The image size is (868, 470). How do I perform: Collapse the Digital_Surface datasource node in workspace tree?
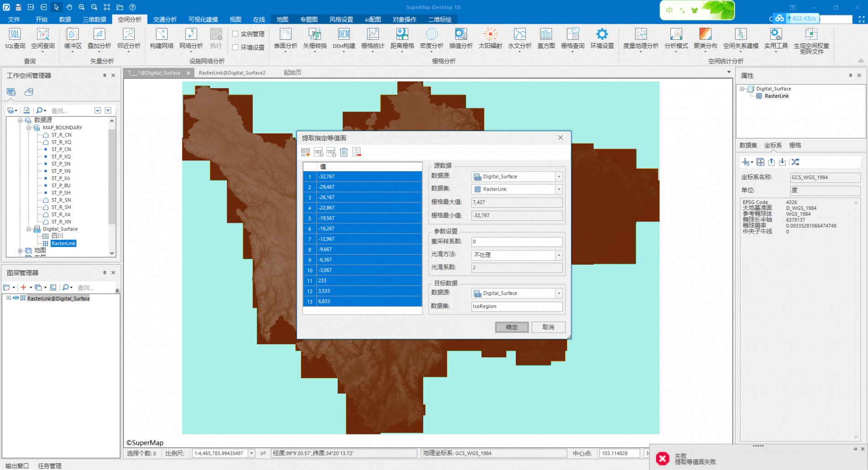click(28, 229)
